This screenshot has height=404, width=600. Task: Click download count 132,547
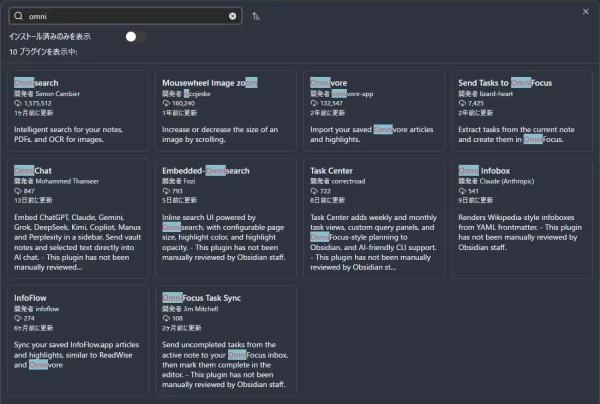[331, 103]
